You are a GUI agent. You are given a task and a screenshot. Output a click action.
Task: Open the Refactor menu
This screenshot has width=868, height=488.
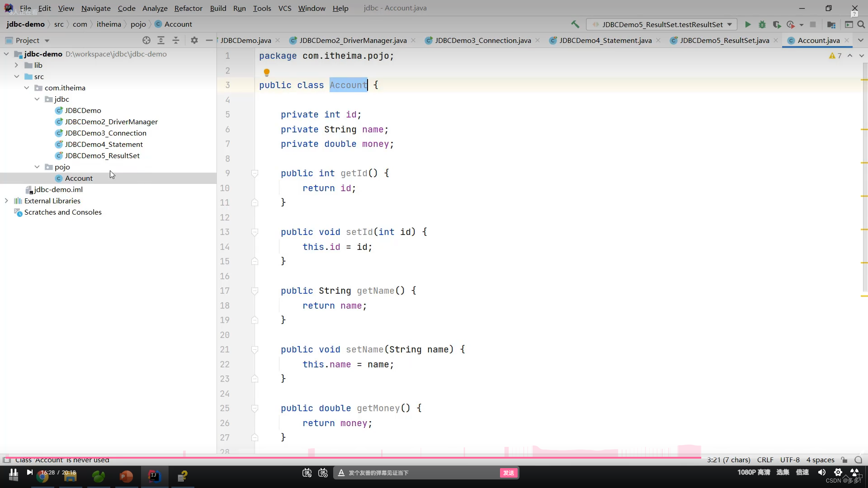189,8
